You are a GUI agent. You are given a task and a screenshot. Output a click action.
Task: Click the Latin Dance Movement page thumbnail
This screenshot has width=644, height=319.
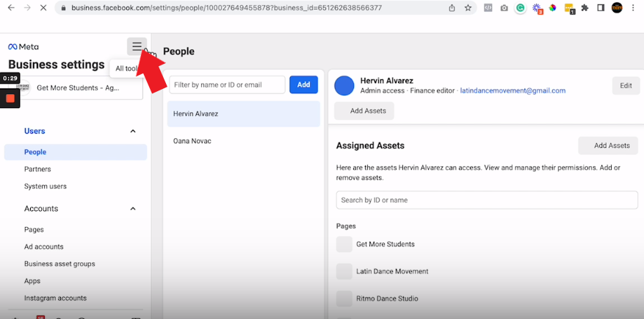[x=344, y=271]
